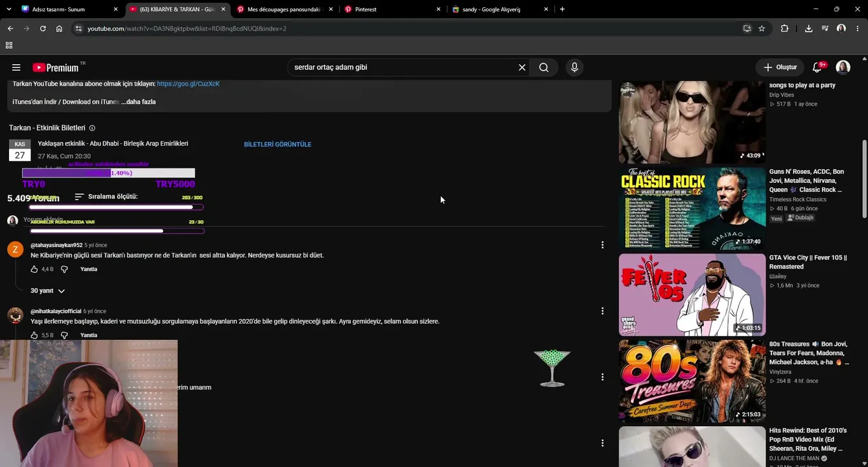Screen dimensions: 868x467
Task: Open @tahayasinaykan952 channel link
Action: (56, 245)
